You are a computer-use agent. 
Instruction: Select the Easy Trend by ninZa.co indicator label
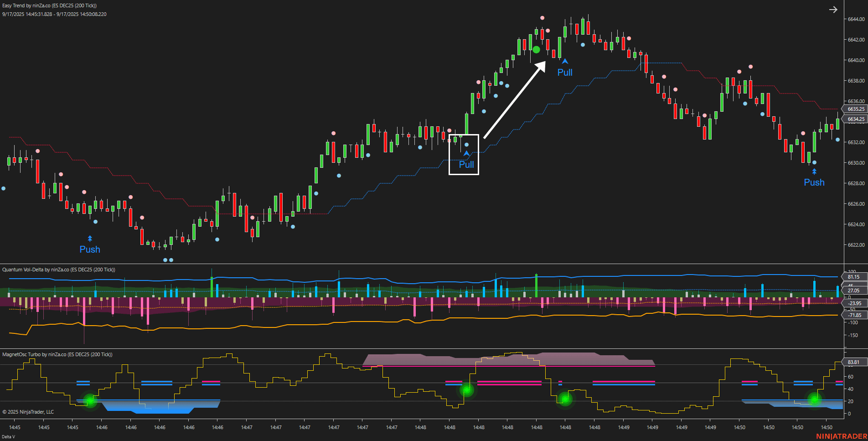(49, 6)
